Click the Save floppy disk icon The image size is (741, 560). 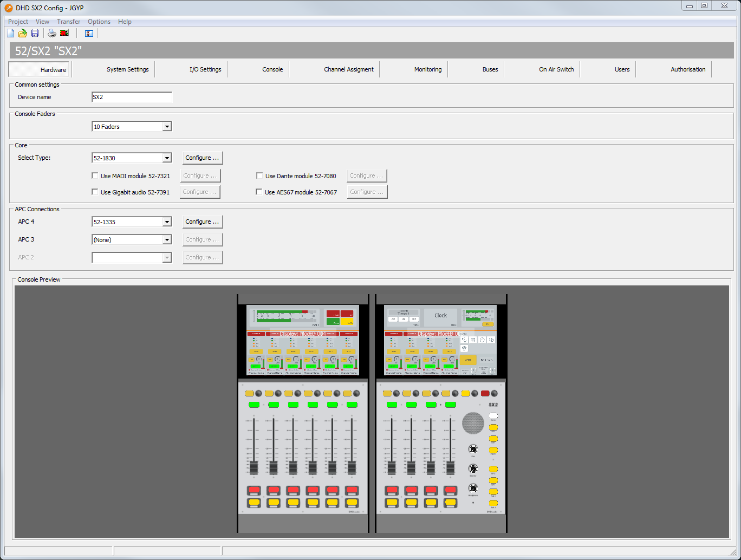(35, 33)
